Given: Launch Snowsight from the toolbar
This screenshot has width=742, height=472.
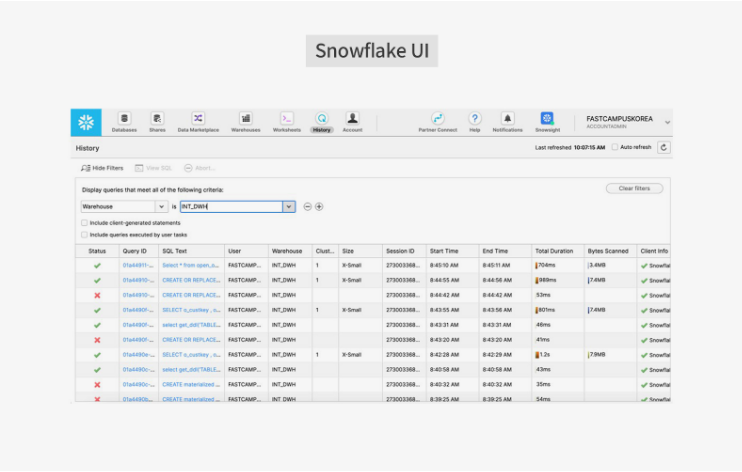Looking at the screenshot, I should [548, 122].
